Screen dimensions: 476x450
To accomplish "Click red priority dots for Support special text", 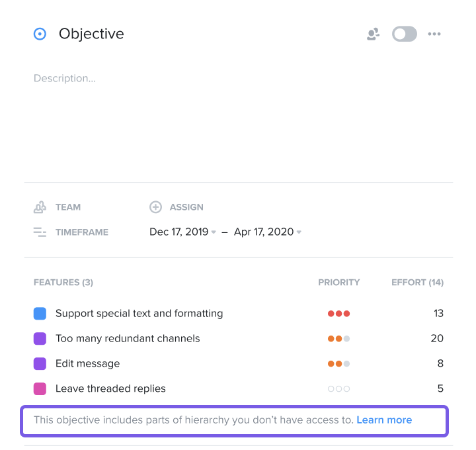I will click(x=338, y=313).
